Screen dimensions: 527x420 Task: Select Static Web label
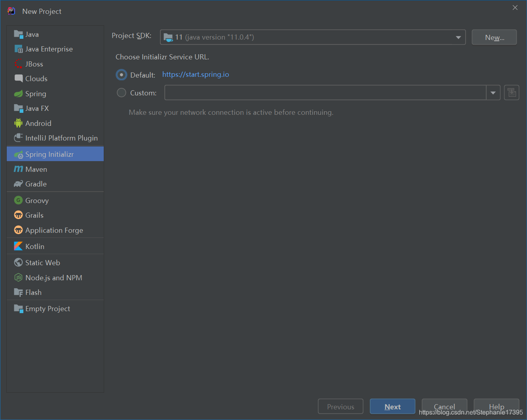tap(43, 262)
